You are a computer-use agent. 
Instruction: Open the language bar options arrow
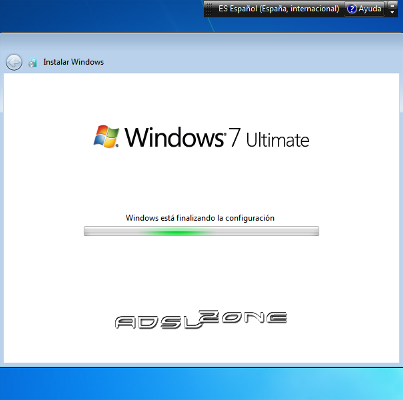coord(392,12)
